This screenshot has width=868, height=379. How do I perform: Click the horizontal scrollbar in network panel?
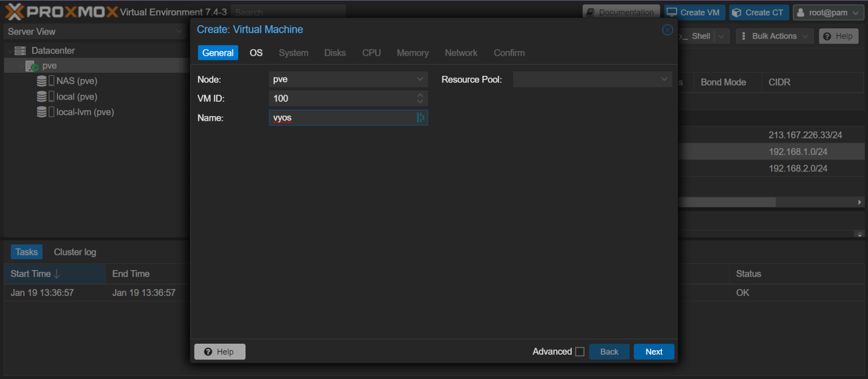click(x=727, y=202)
